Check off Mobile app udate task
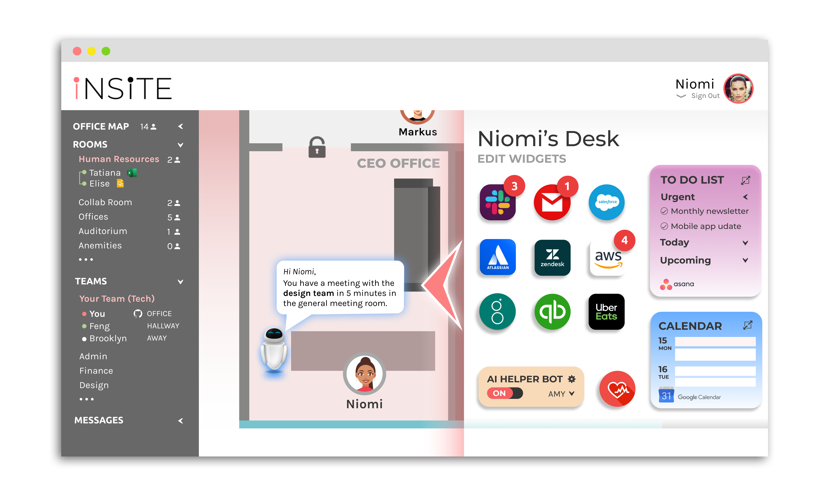Image resolution: width=830 pixels, height=504 pixels. pyautogui.click(x=664, y=226)
